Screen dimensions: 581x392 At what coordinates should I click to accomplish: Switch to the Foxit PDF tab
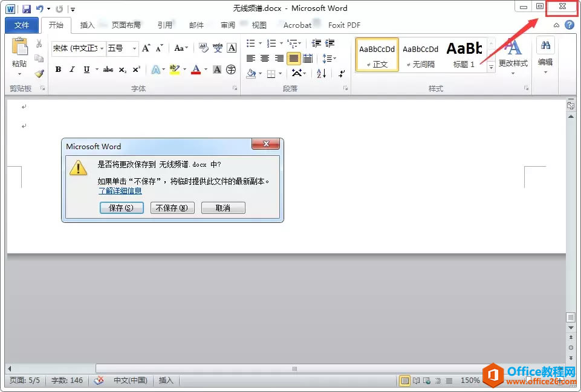click(344, 25)
